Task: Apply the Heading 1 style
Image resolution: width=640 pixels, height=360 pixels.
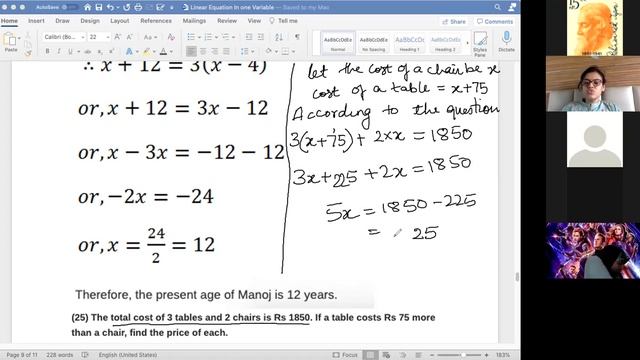Action: pyautogui.click(x=409, y=43)
